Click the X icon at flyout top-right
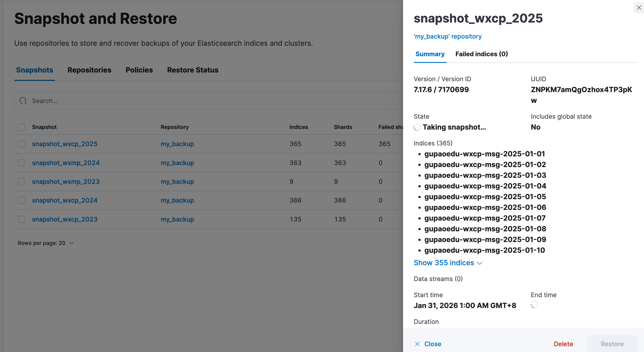The height and width of the screenshot is (352, 644). click(639, 8)
